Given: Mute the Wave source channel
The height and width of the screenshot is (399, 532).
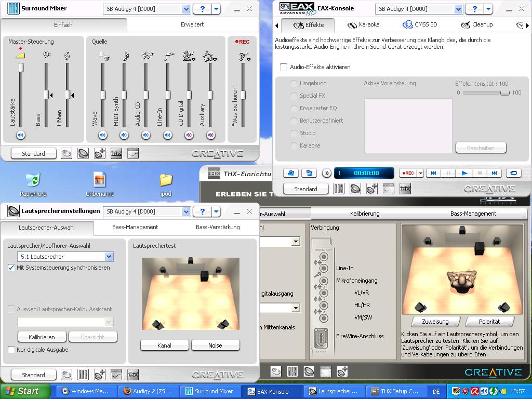Looking at the screenshot, I should point(103,136).
